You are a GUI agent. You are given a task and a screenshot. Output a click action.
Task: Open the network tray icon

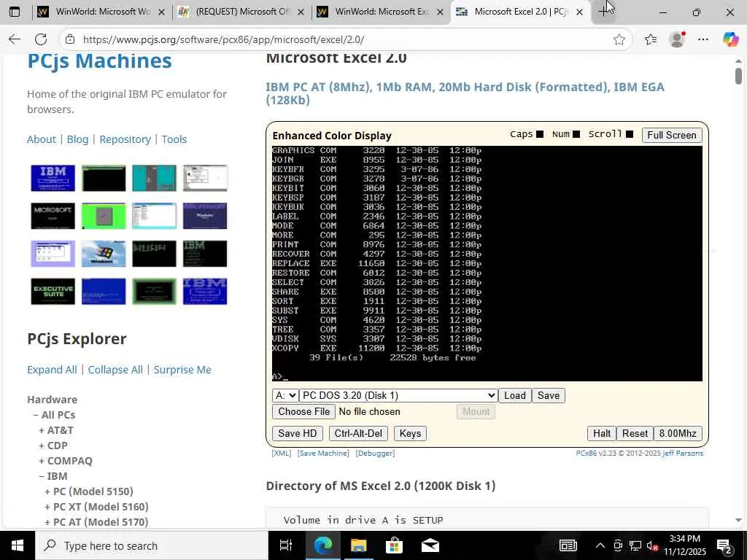[635, 545]
